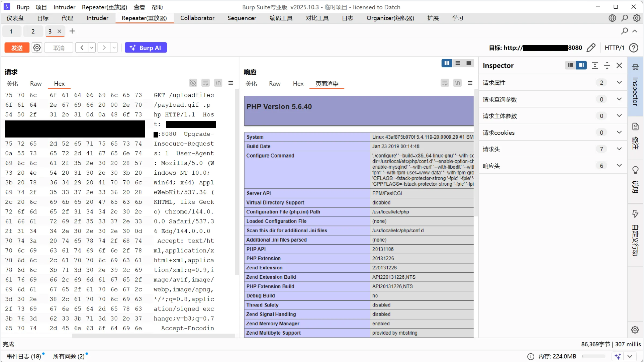Open the 查看 menu

coord(139,7)
